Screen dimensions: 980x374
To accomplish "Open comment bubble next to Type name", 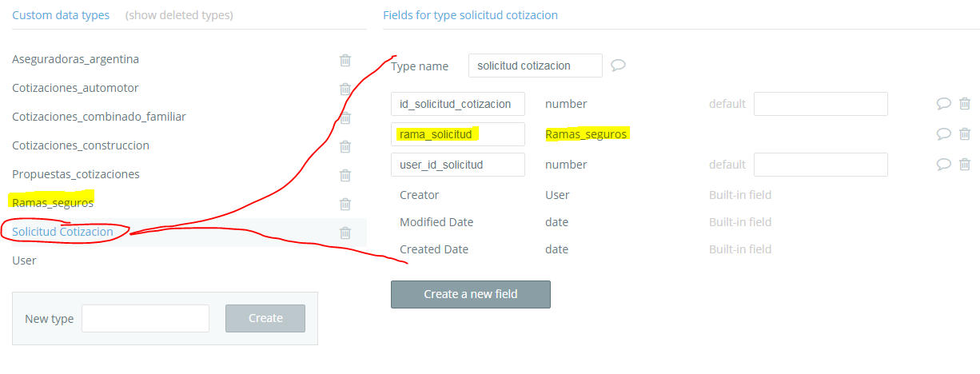I will pos(618,66).
